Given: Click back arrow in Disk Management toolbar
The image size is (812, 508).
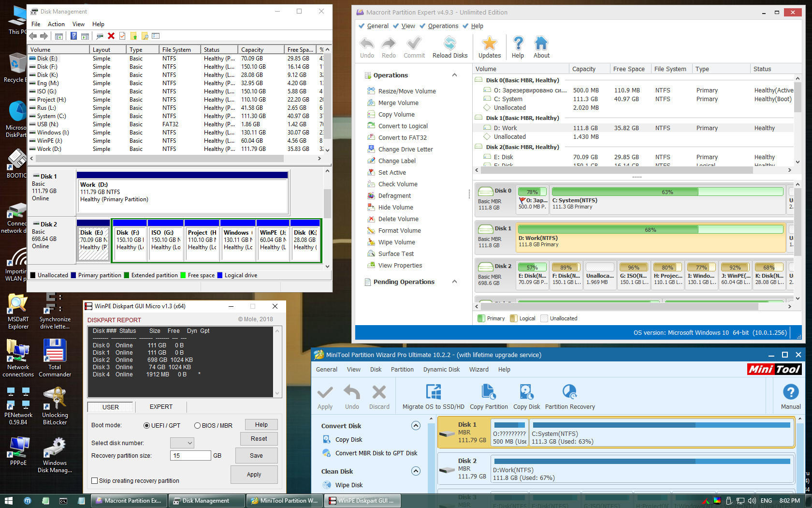Looking at the screenshot, I should click(33, 36).
